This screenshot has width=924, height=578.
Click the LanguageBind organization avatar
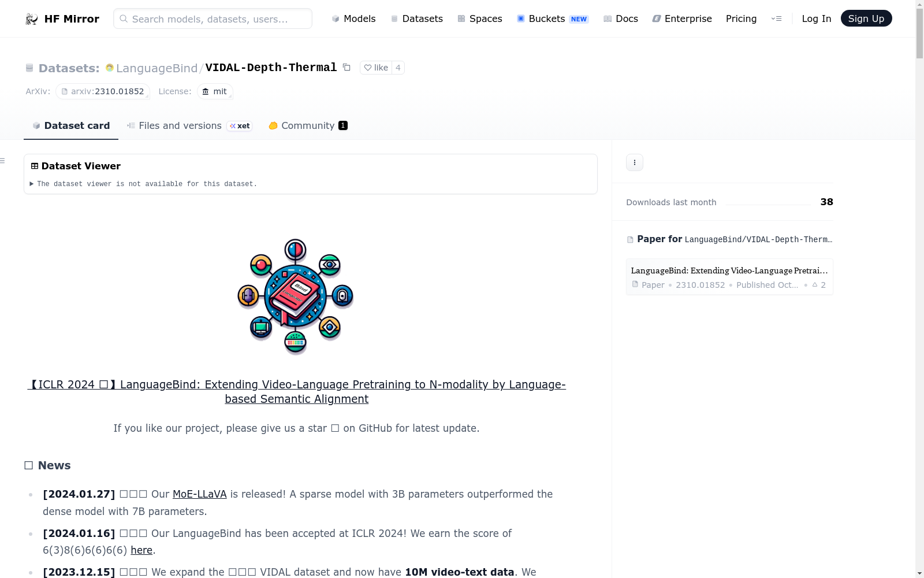(110, 68)
